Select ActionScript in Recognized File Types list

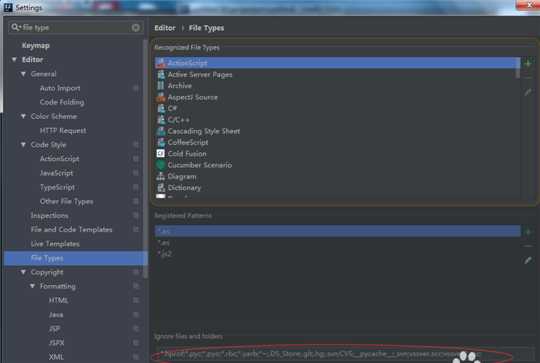tap(338, 63)
